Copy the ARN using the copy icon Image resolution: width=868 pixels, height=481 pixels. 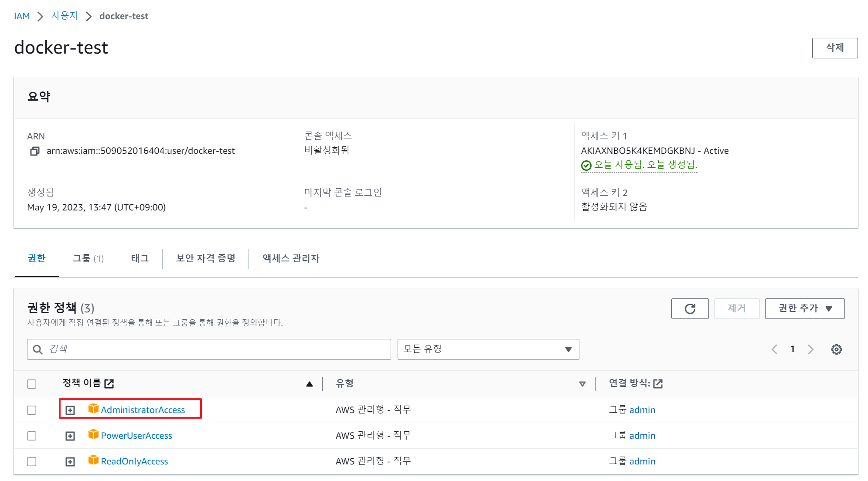tap(34, 151)
